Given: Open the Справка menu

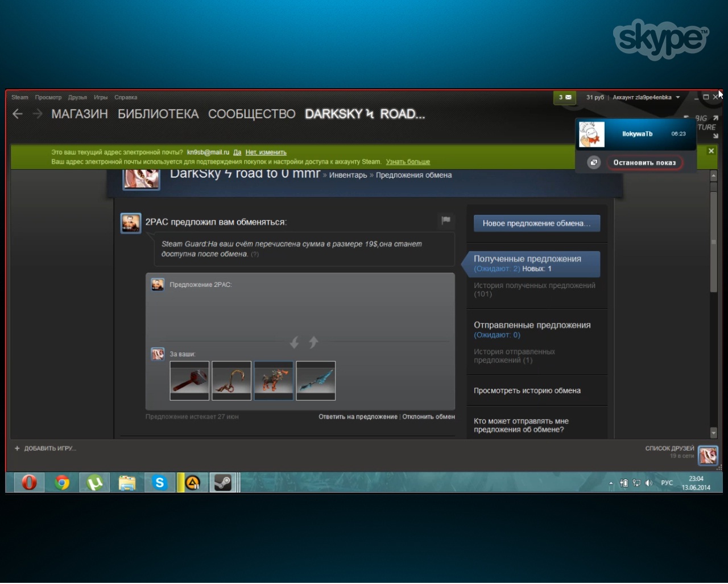Looking at the screenshot, I should [126, 97].
